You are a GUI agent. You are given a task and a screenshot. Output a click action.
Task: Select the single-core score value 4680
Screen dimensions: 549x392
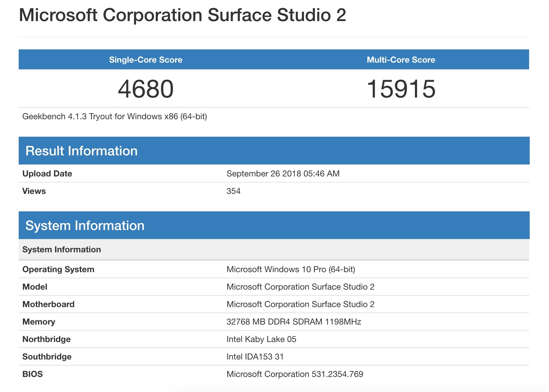point(146,89)
